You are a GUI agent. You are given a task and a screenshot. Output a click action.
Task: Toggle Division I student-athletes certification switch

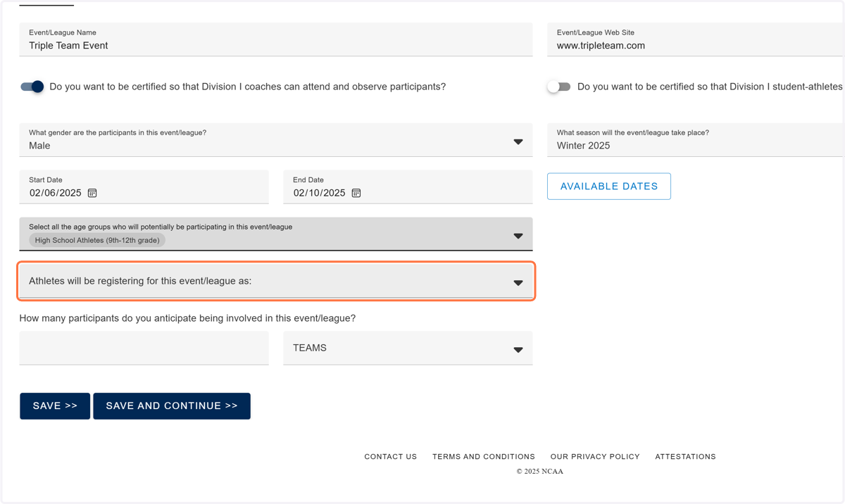point(559,87)
